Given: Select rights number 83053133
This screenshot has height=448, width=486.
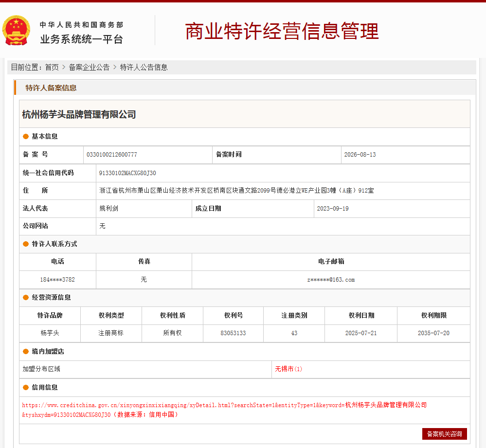Looking at the screenshot, I should coord(233,333).
